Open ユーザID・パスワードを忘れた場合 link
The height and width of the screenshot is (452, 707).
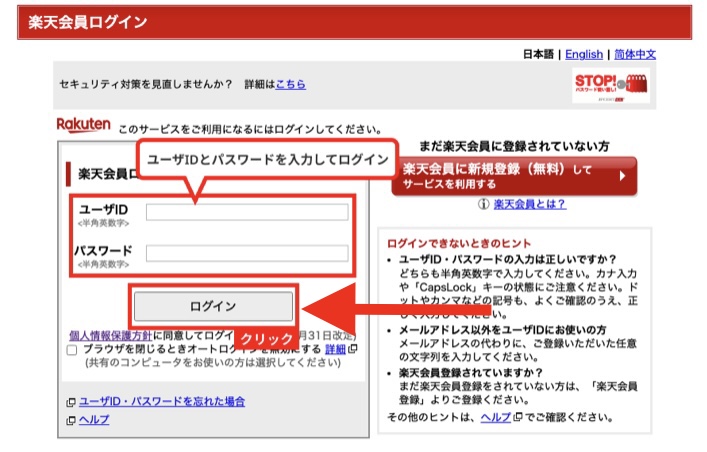coord(162,401)
